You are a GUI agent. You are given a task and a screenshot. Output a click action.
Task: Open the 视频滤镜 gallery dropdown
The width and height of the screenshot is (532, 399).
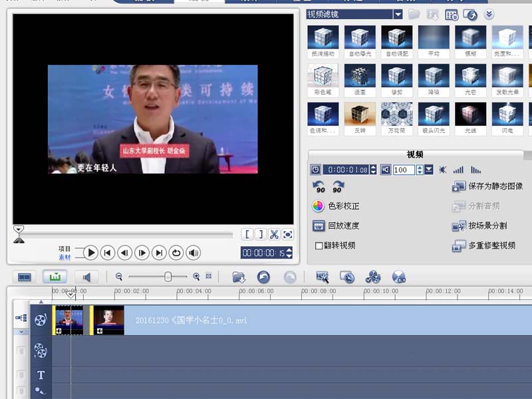coord(398,14)
